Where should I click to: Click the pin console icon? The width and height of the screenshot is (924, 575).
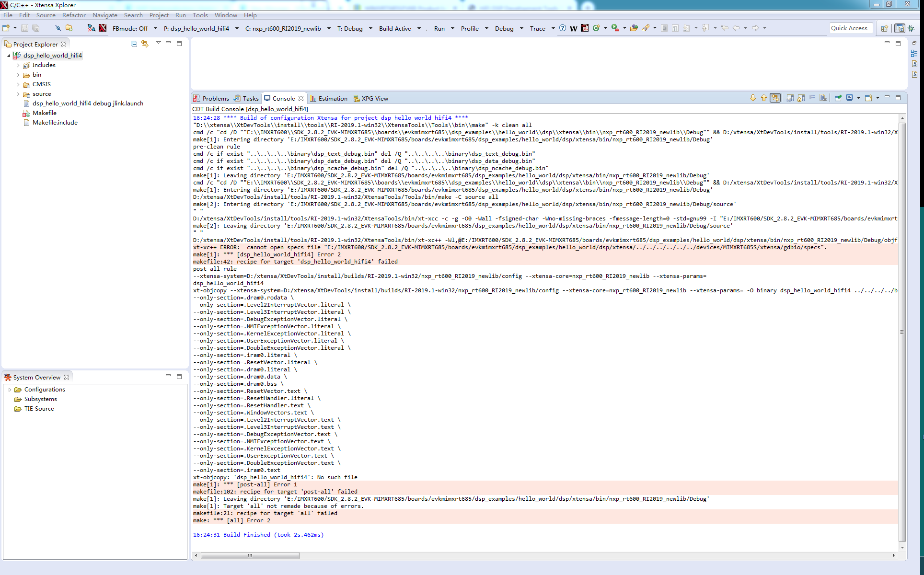(838, 98)
